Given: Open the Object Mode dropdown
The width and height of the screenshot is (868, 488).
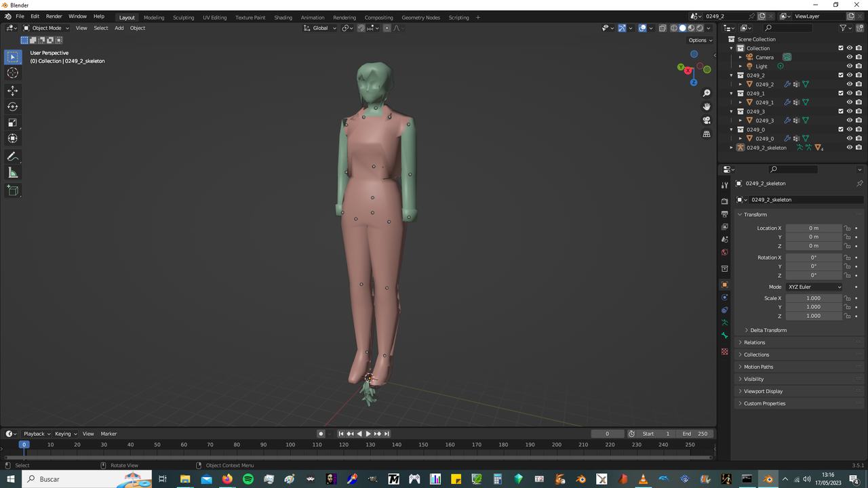Looking at the screenshot, I should tap(46, 28).
